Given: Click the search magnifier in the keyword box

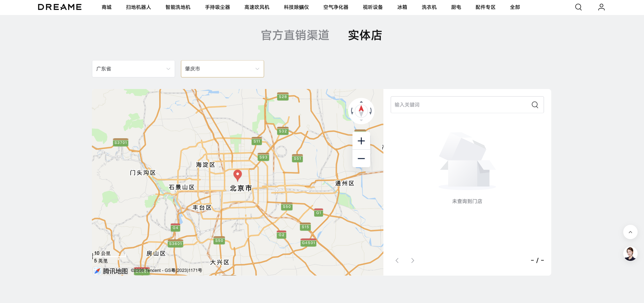Looking at the screenshot, I should pyautogui.click(x=535, y=105).
